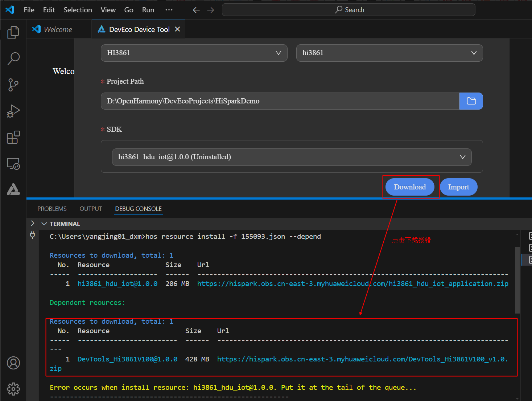The height and width of the screenshot is (401, 532).
Task: Browse for project path folder icon
Action: pos(471,101)
